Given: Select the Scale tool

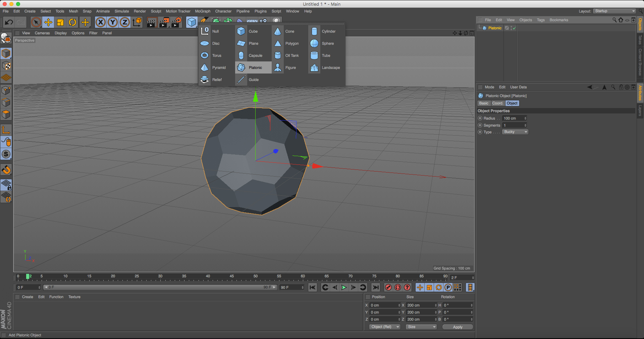Looking at the screenshot, I should point(60,22).
